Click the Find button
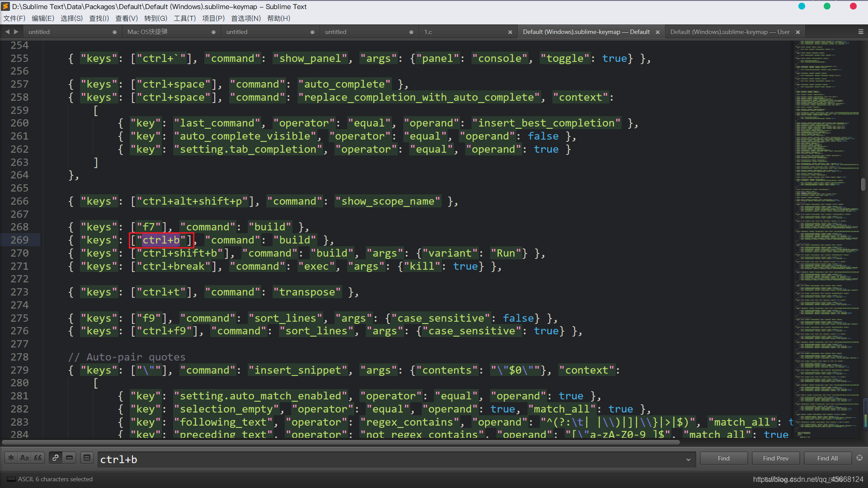This screenshot has height=488, width=868. [x=723, y=458]
